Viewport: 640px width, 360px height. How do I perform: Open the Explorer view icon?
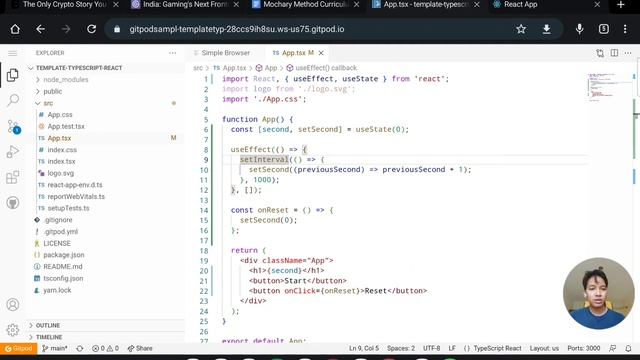pyautogui.click(x=13, y=75)
